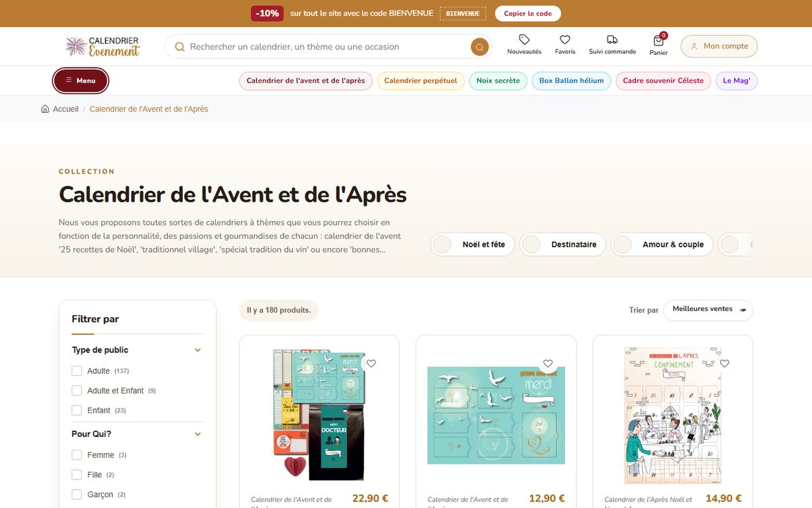Click the 'Filtrer par' heading

point(95,319)
